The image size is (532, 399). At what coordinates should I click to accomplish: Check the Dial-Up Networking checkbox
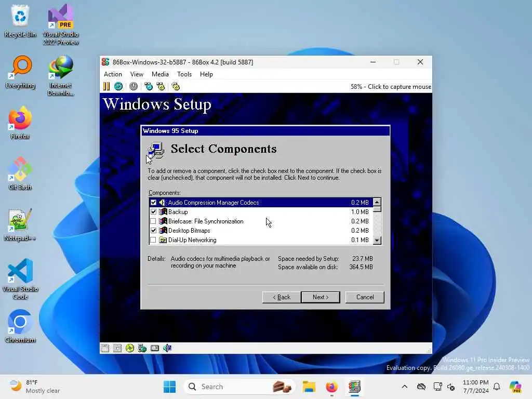153,240
